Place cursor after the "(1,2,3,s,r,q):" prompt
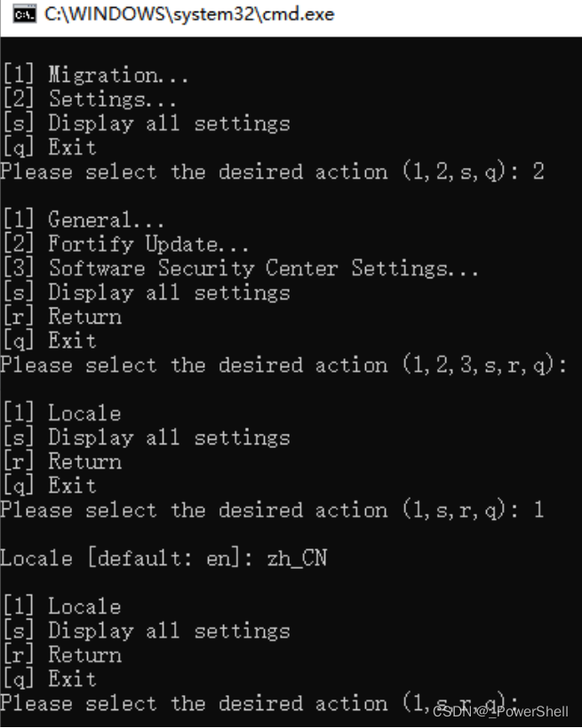The height and width of the screenshot is (728, 582). pyautogui.click(x=574, y=364)
